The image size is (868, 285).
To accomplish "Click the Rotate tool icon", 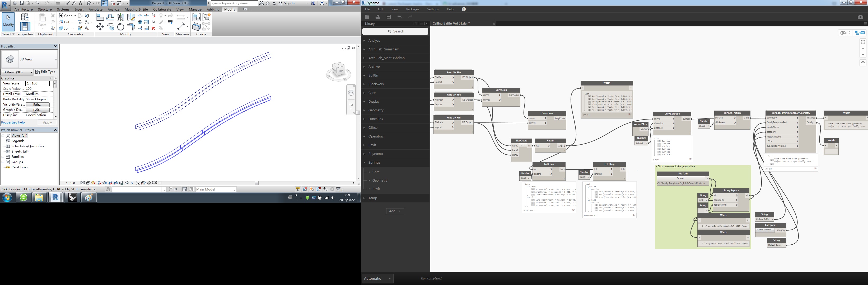I will click(121, 27).
